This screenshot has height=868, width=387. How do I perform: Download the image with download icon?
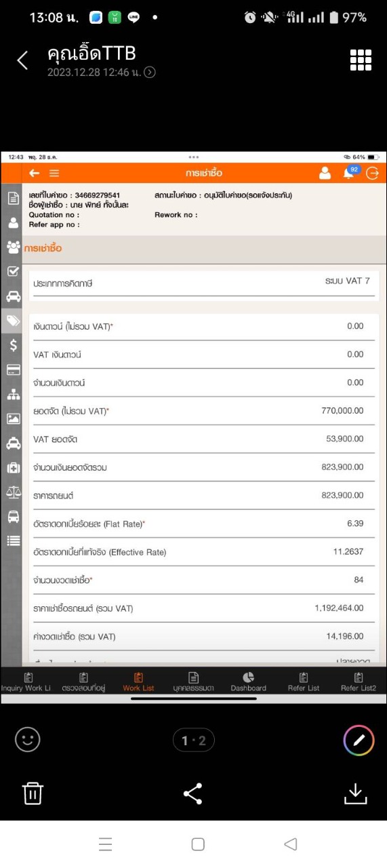tap(355, 793)
